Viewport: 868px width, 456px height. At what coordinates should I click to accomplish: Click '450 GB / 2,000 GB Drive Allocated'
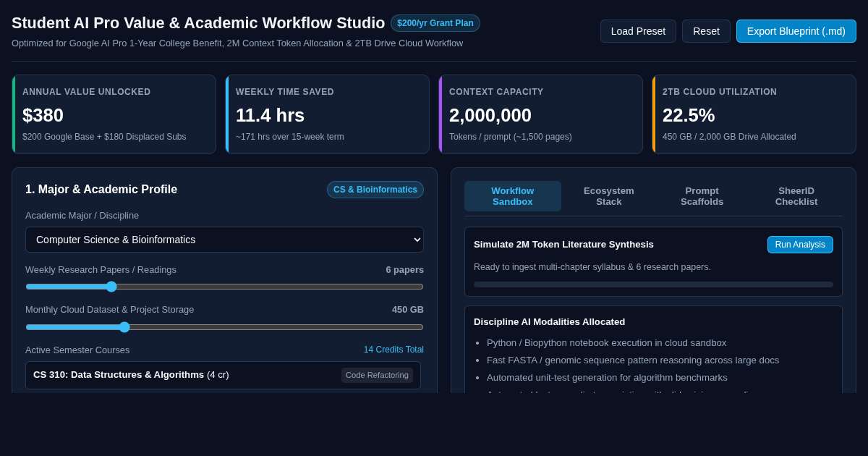click(729, 137)
